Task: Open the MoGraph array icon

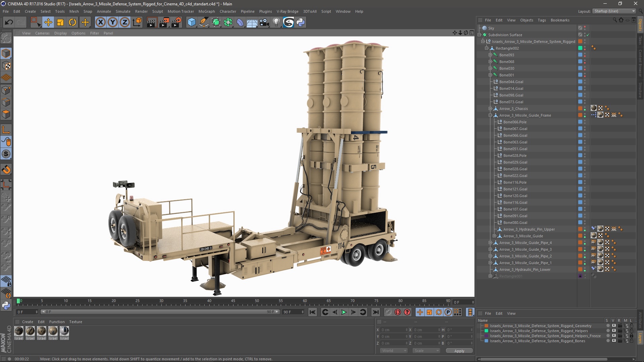Action: [x=228, y=22]
